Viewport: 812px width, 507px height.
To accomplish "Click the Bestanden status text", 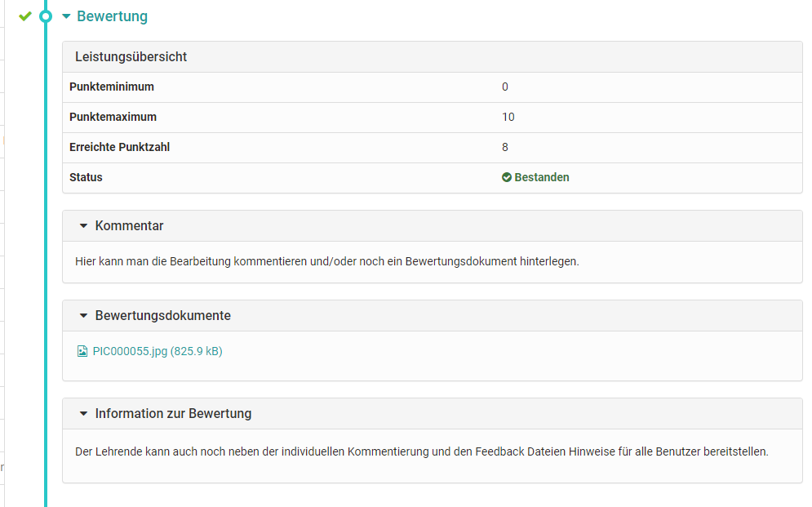I will coord(542,177).
